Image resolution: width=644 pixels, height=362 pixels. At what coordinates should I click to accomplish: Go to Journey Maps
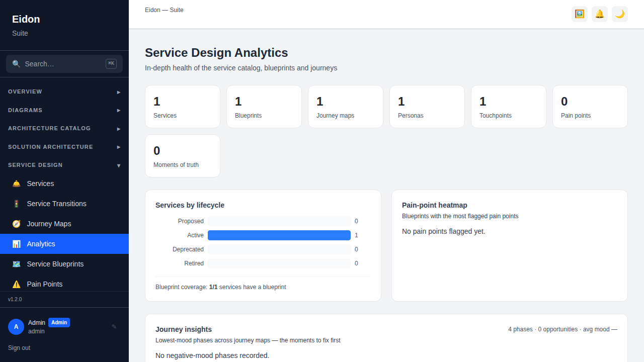point(64,224)
